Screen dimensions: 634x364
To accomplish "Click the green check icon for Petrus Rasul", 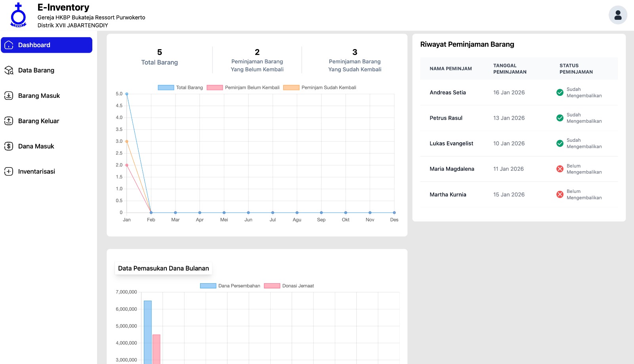I will point(560,118).
